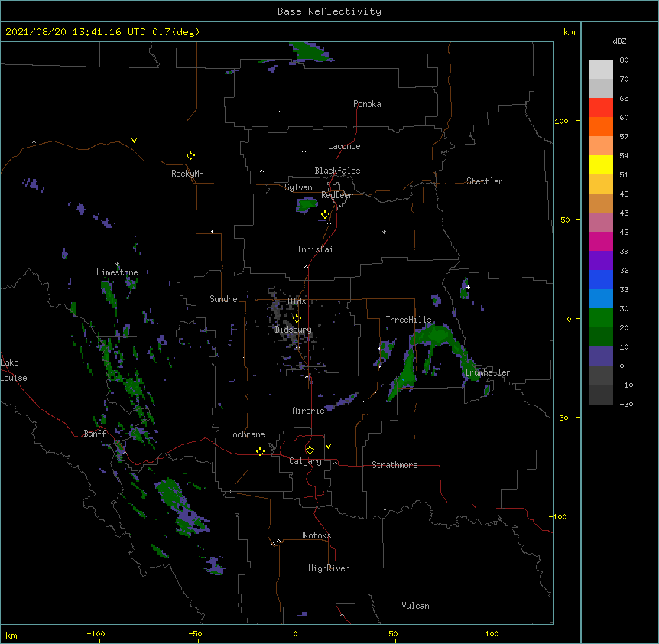Click the yellow diamond marker under Cochrane
Viewport: 659px width, 644px height.
click(260, 451)
